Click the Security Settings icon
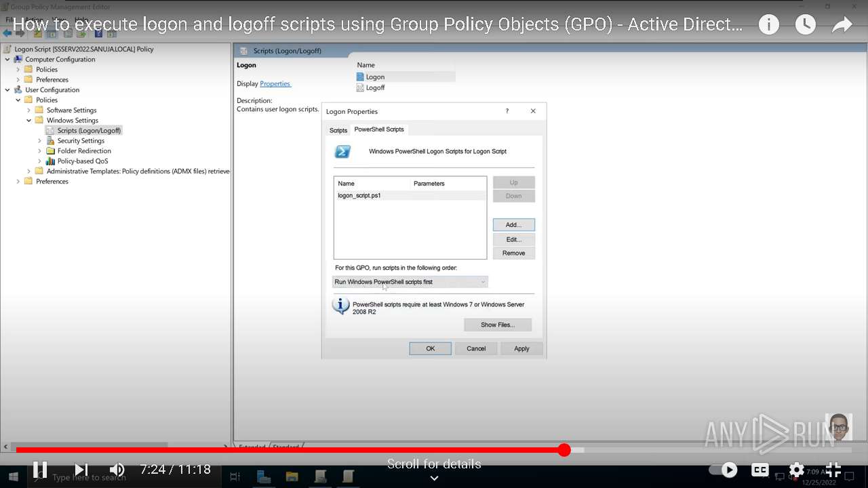The image size is (868, 488). (x=50, y=140)
